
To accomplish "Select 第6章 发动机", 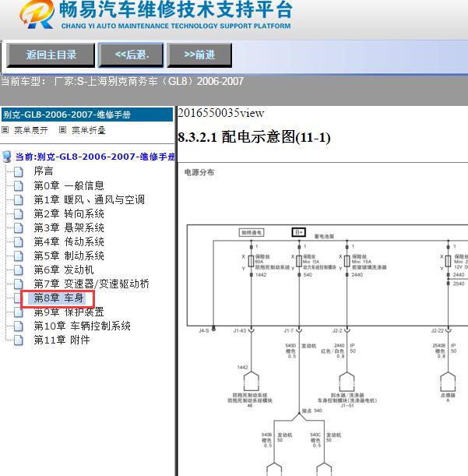I will point(64,270).
